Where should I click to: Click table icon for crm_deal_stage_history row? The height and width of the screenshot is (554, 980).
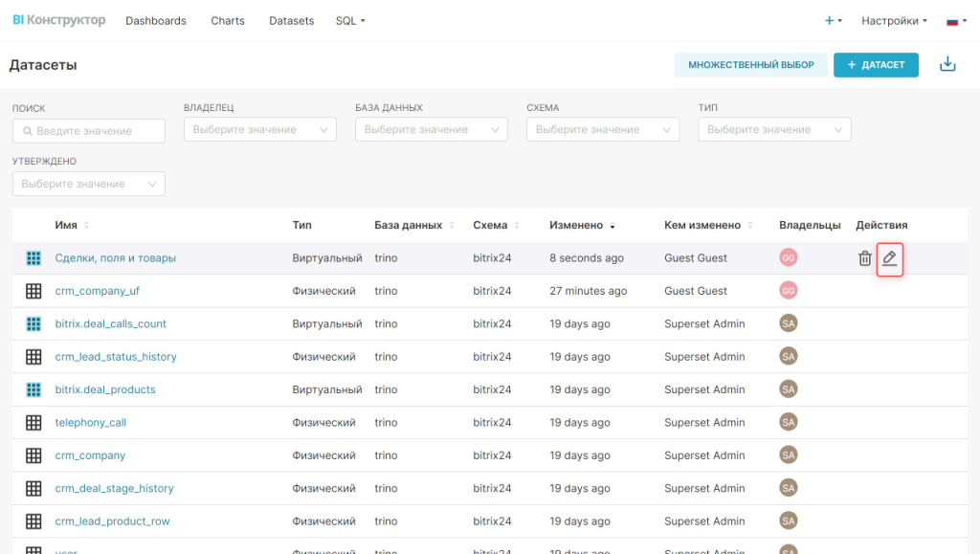pos(33,488)
